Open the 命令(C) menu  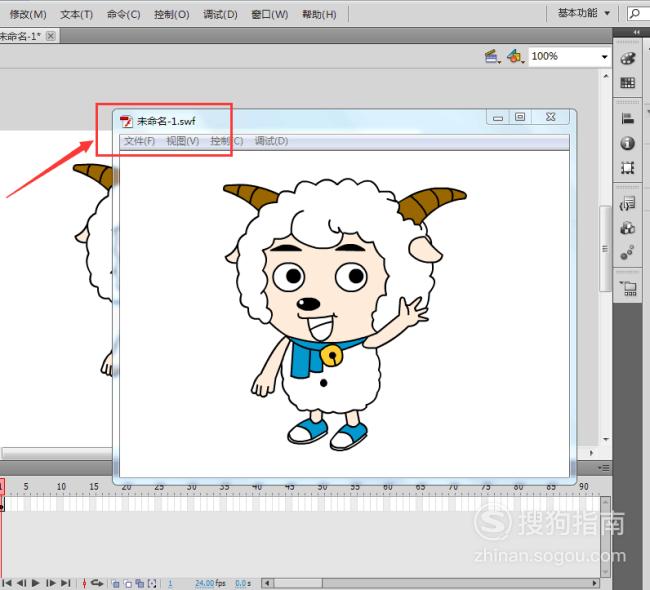coord(124,15)
